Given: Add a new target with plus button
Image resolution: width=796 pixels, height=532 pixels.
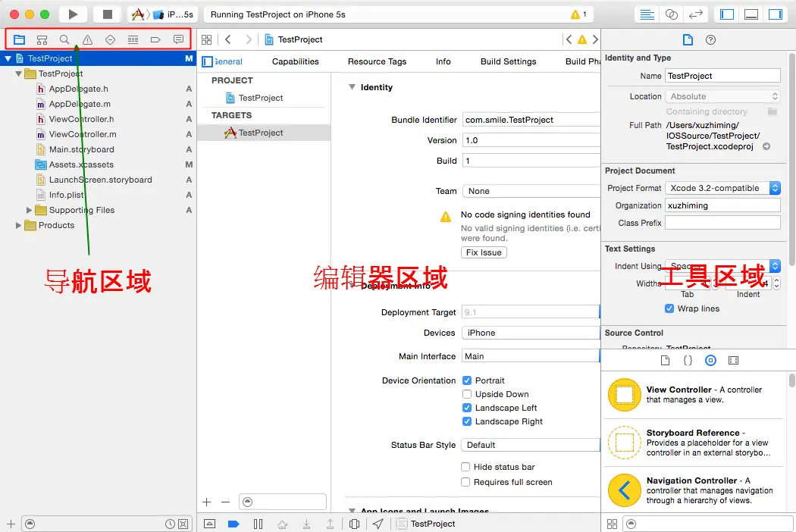Looking at the screenshot, I should 207,502.
